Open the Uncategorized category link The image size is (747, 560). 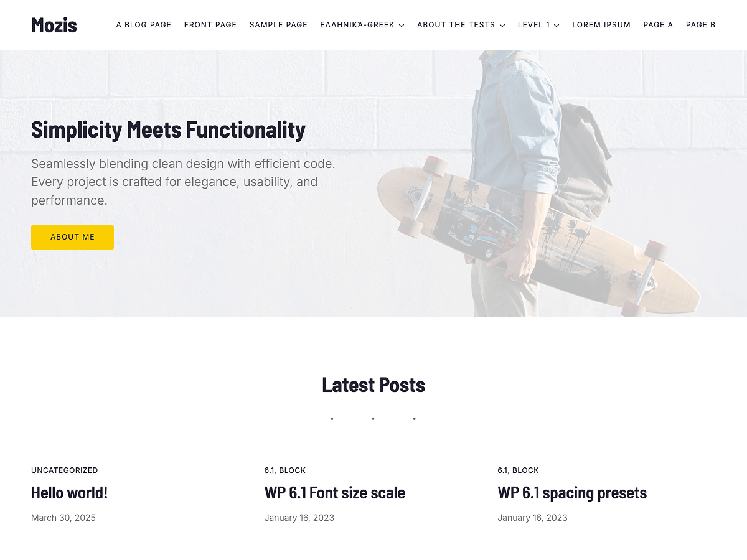coord(65,470)
